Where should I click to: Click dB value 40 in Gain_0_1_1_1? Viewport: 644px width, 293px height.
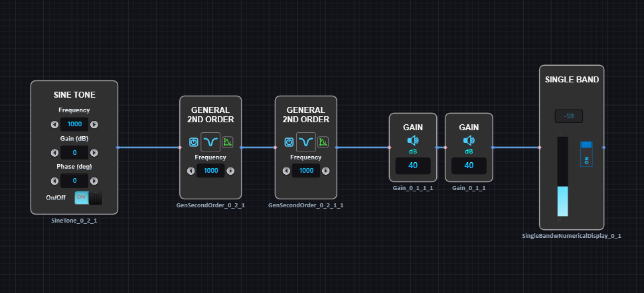pyautogui.click(x=413, y=165)
